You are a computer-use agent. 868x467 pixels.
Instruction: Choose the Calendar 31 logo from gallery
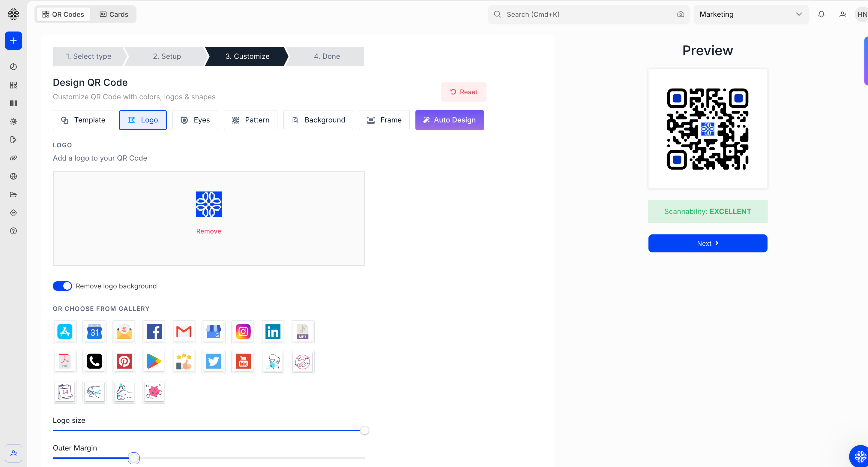[x=94, y=332]
